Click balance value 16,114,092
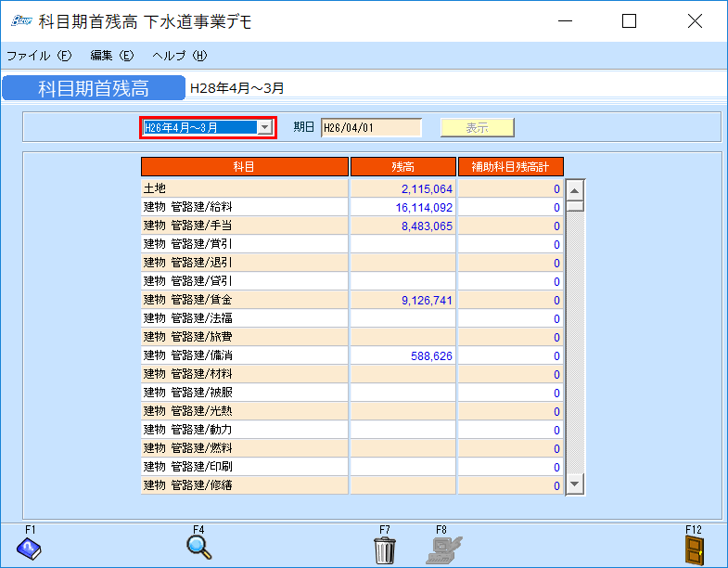Viewport: 728px width, 568px height. tap(424, 208)
